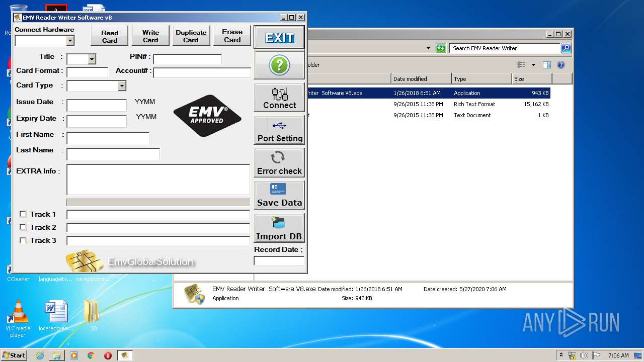Click the Track 1 data field
Image resolution: width=644 pixels, height=362 pixels.
coord(158,214)
